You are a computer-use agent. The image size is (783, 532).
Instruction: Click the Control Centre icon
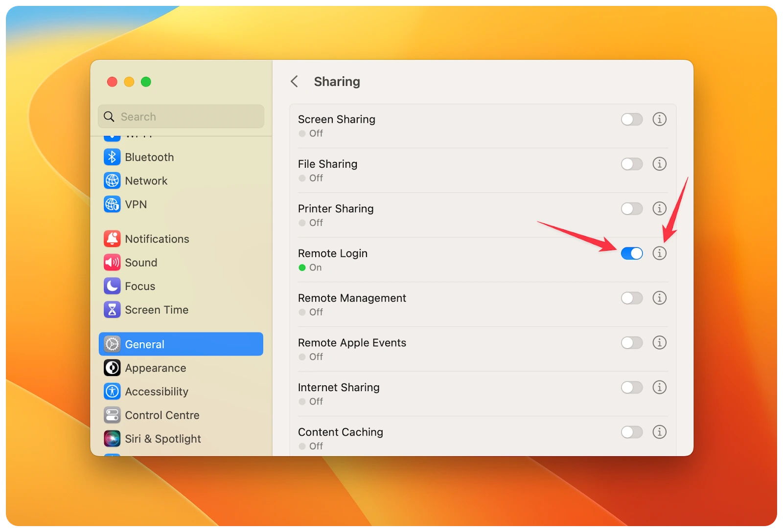coord(112,415)
